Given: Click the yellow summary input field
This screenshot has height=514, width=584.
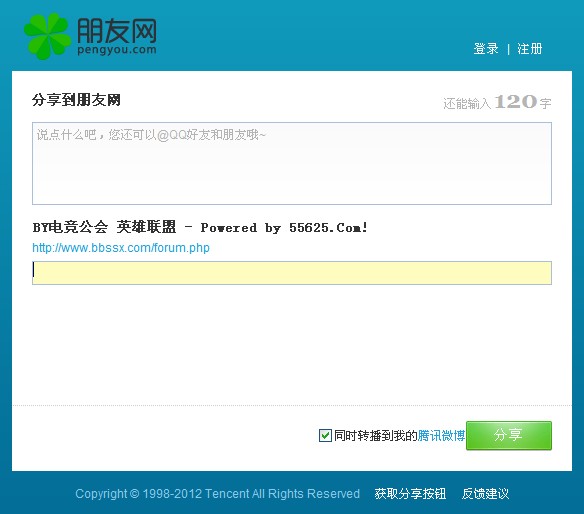Looking at the screenshot, I should pyautogui.click(x=292, y=273).
